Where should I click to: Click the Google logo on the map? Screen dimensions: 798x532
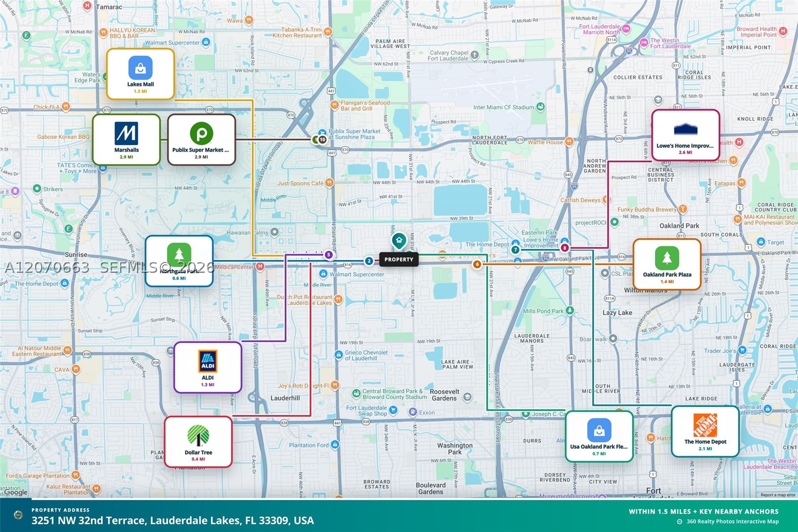click(16, 492)
